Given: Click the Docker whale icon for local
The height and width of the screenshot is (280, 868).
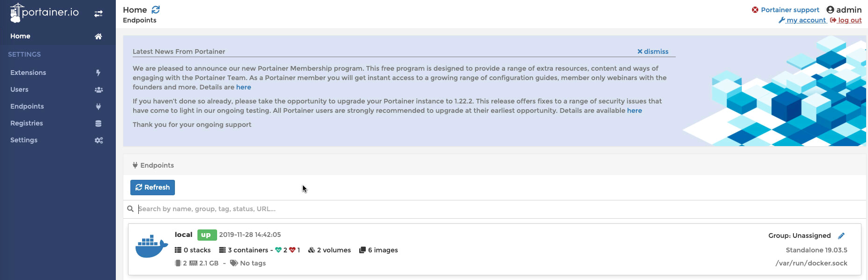Looking at the screenshot, I should pyautogui.click(x=151, y=246).
